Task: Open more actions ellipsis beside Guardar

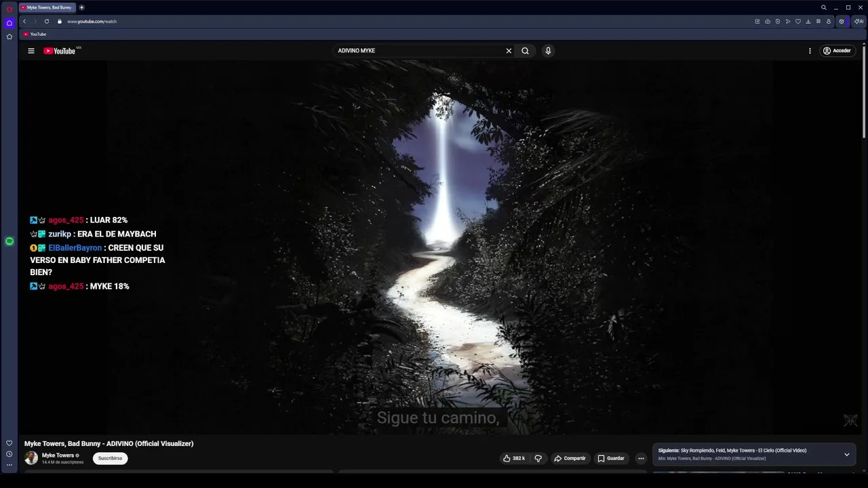Action: (x=641, y=458)
